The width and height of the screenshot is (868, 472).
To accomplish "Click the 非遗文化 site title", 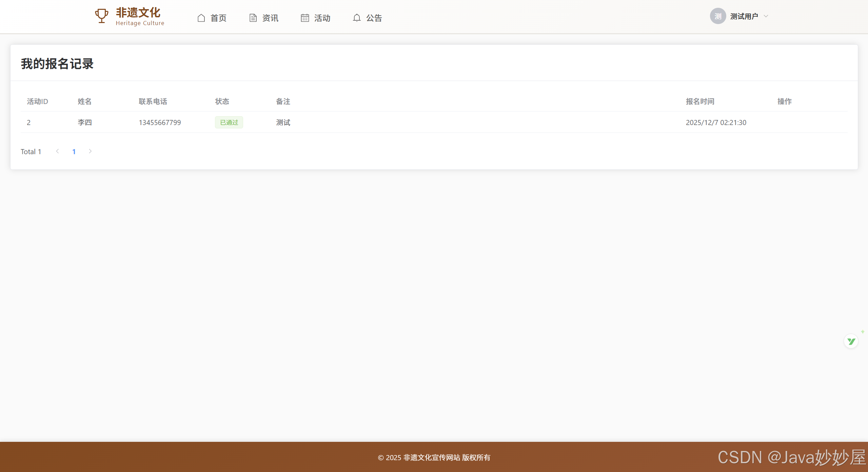I will pos(138,13).
